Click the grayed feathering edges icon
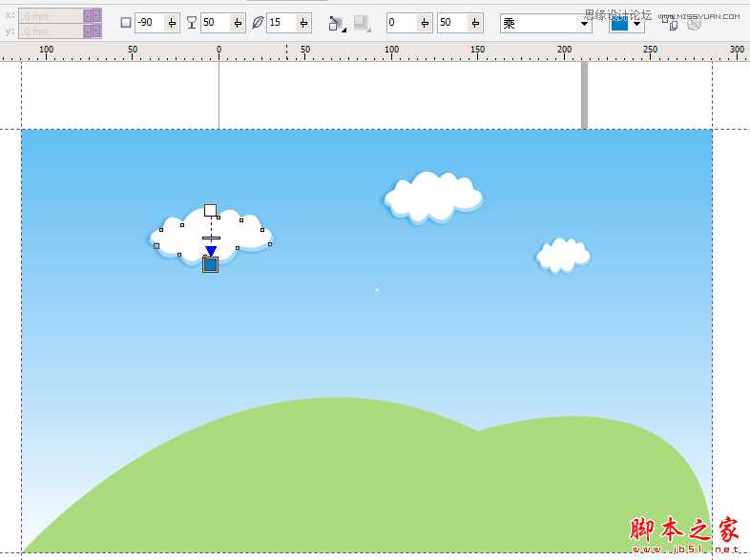750x560 pixels. point(362,23)
